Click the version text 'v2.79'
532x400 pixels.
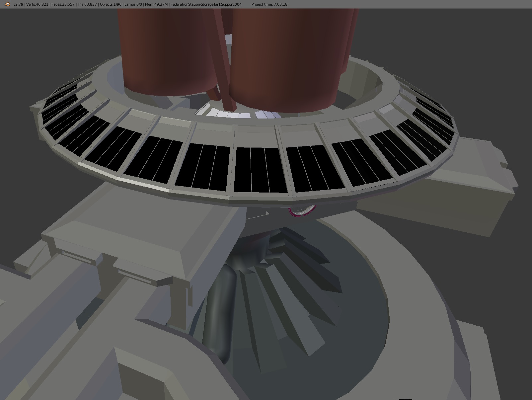pyautogui.click(x=18, y=4)
